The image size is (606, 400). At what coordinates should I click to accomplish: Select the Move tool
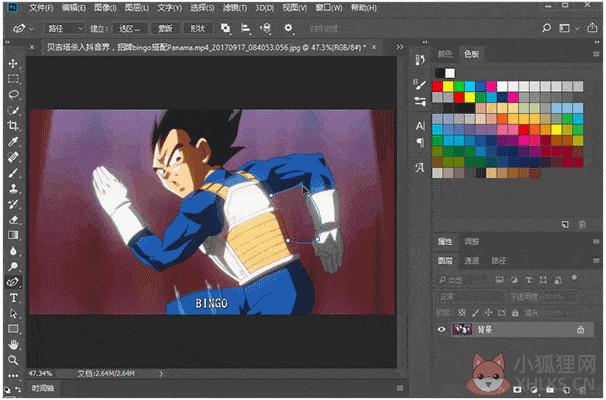pyautogui.click(x=13, y=63)
